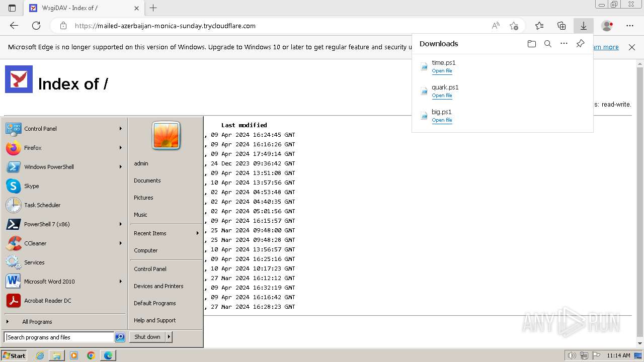The height and width of the screenshot is (362, 644).
Task: Open Windows Explorer from taskbar
Action: (x=57, y=355)
